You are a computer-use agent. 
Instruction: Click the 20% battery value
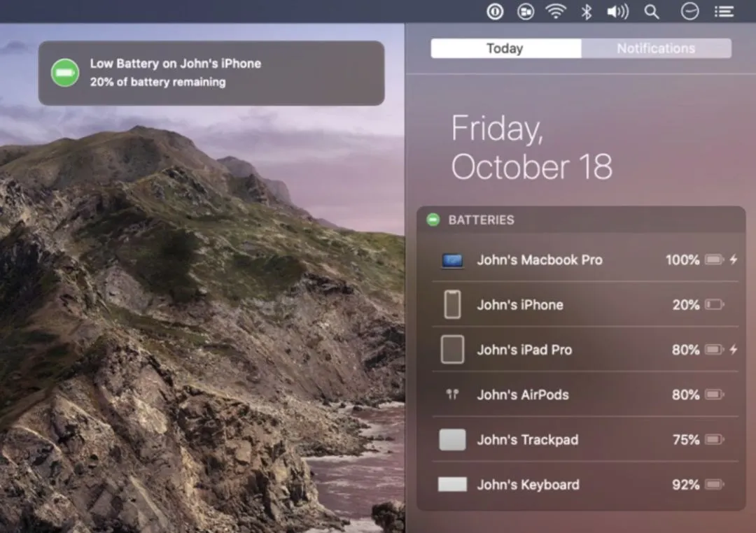point(685,305)
